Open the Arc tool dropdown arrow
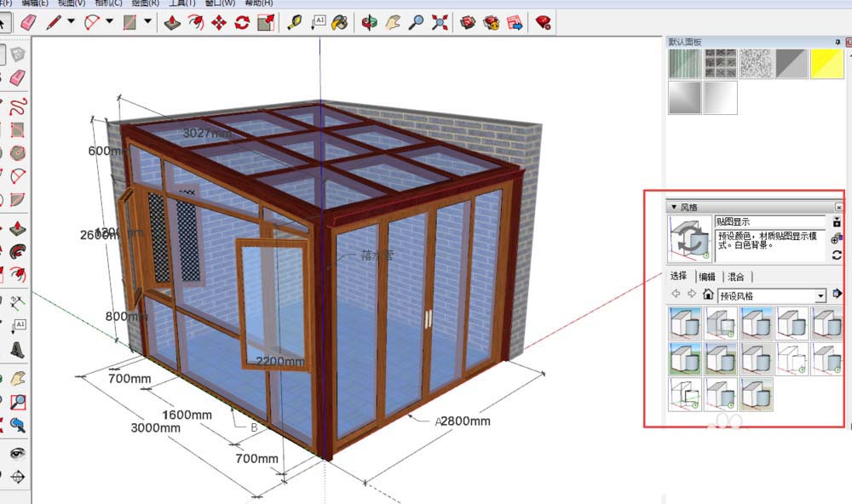The width and height of the screenshot is (852, 504). coord(109,22)
